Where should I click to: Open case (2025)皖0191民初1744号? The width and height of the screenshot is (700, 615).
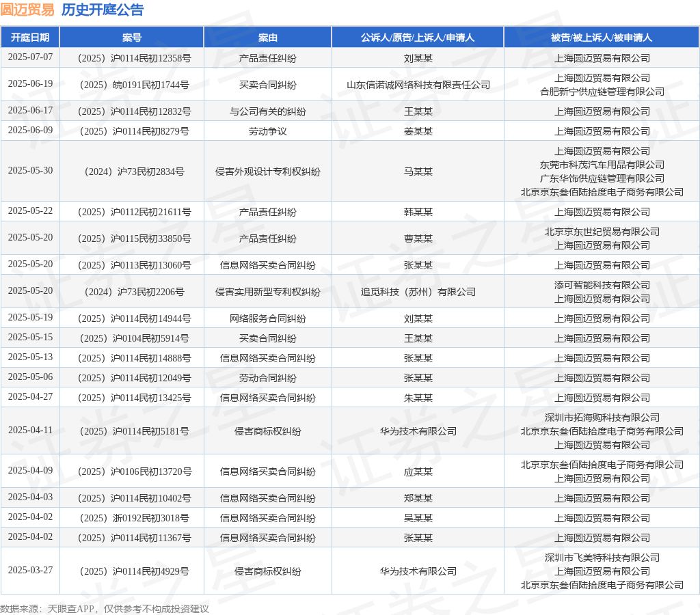(135, 85)
